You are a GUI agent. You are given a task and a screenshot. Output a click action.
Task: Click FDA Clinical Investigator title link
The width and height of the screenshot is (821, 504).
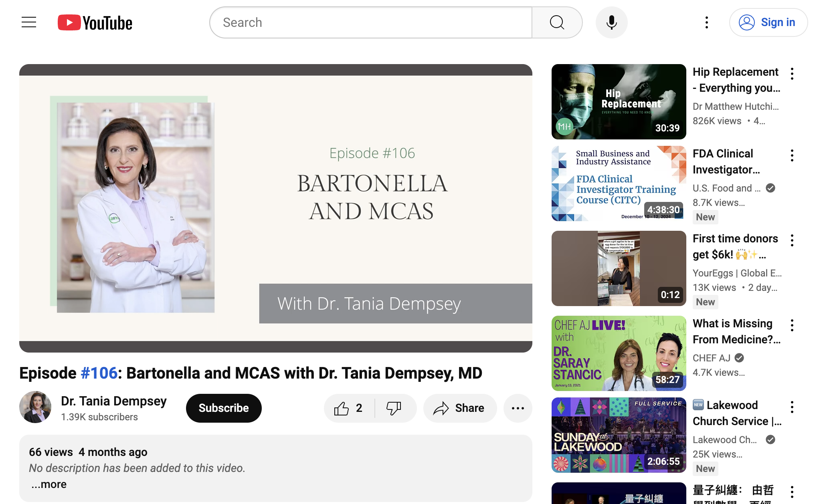click(726, 161)
